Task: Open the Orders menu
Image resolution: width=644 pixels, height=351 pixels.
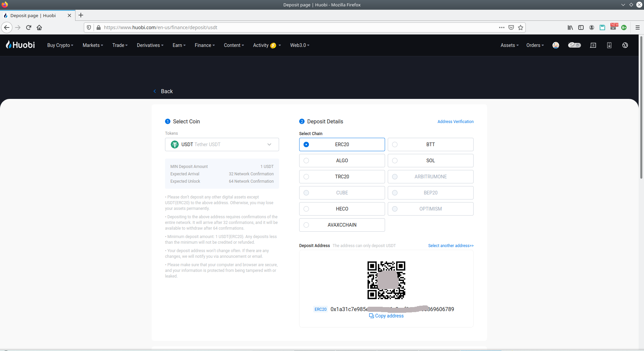Action: click(x=535, y=45)
